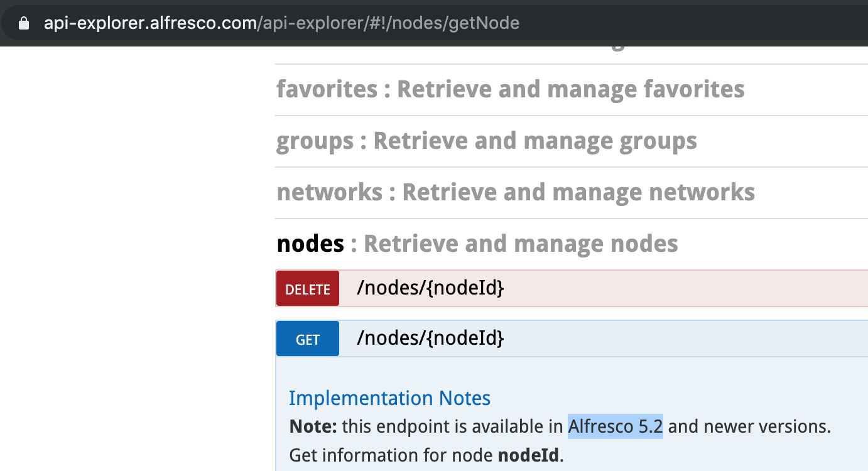Expand the favorites API section
Screen dimensions: 868x471
(x=510, y=89)
